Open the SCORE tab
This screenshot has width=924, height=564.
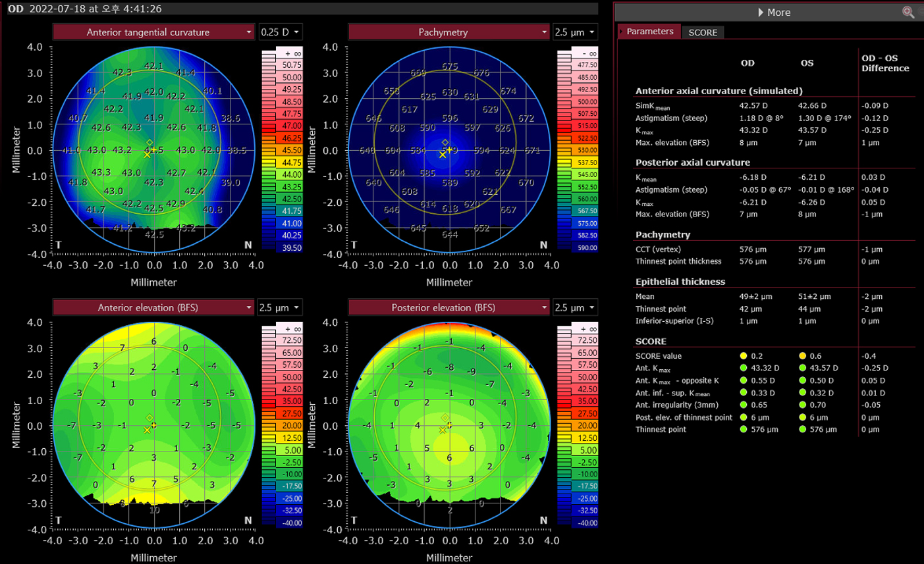[703, 32]
